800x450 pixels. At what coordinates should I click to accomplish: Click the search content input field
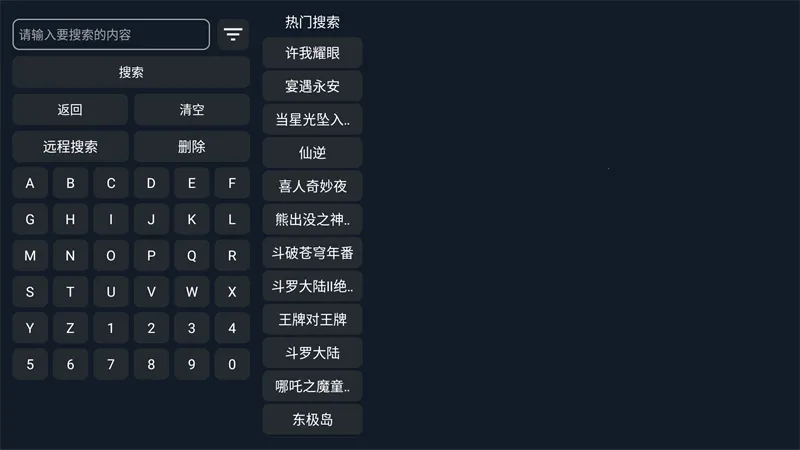(111, 35)
